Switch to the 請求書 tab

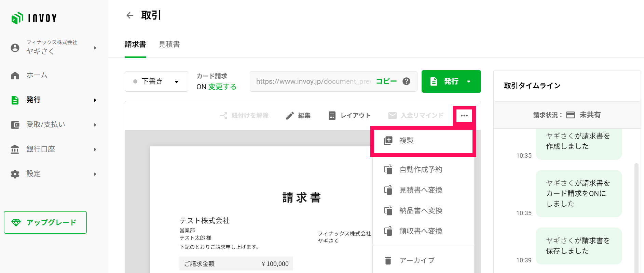(x=135, y=44)
